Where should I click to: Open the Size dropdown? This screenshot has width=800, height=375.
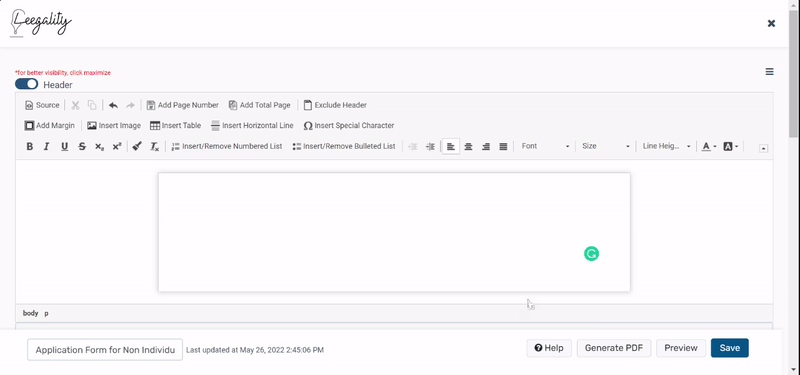point(606,146)
